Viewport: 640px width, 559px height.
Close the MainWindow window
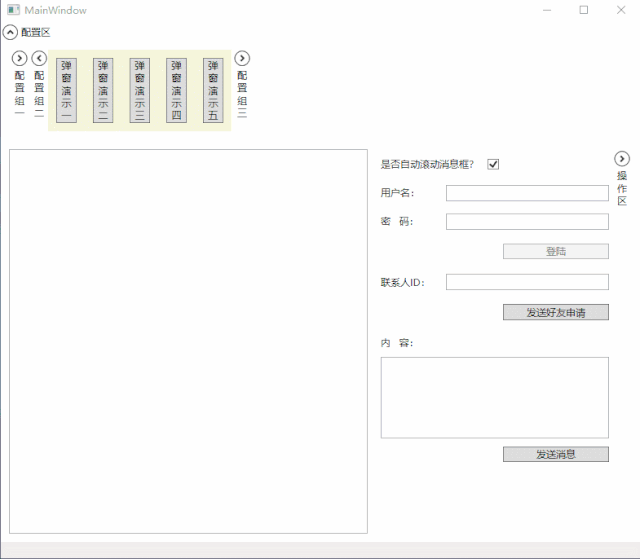point(621,10)
